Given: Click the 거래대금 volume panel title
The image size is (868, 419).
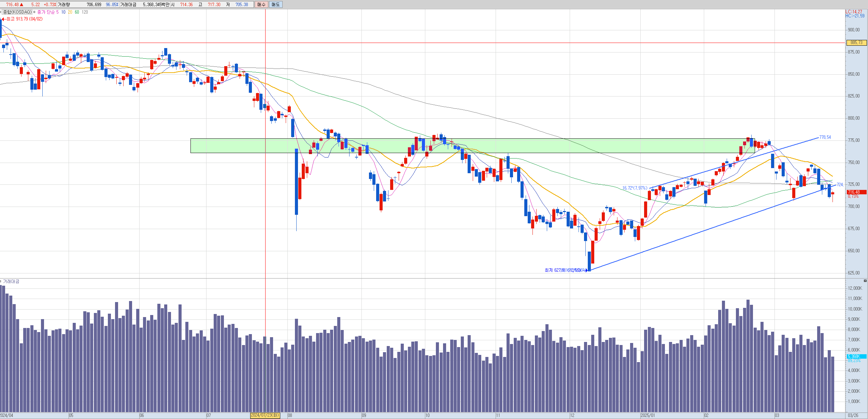Looking at the screenshot, I should point(11,282).
